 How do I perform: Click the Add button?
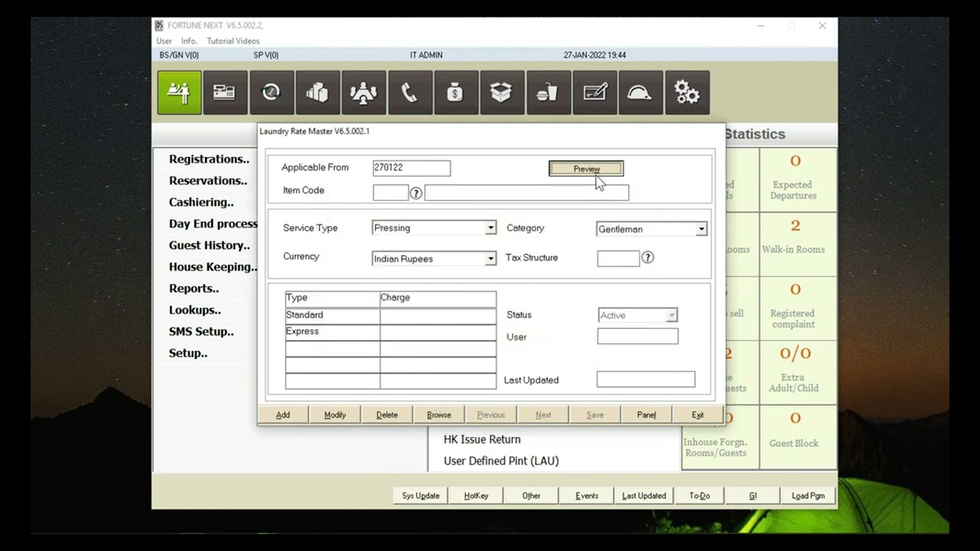coord(283,415)
